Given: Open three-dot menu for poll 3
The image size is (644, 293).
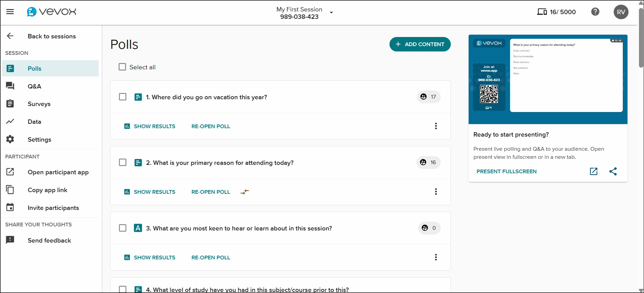Looking at the screenshot, I should (436, 257).
